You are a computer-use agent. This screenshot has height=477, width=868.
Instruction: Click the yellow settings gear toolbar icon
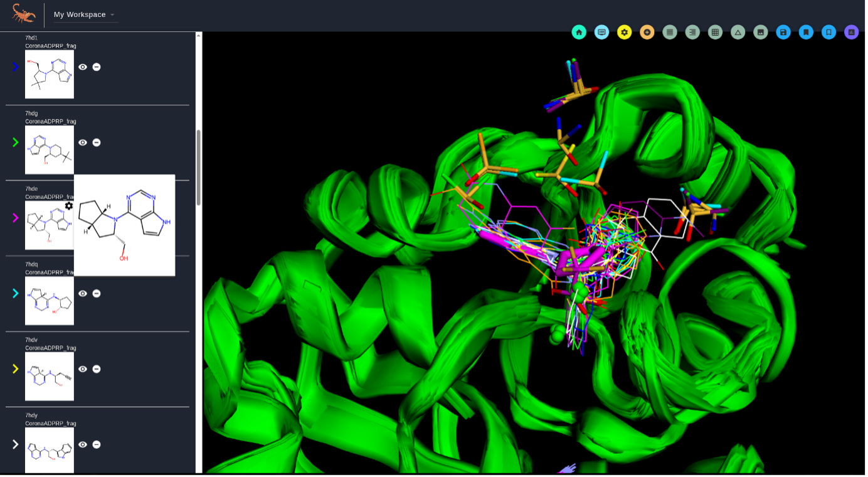pyautogui.click(x=624, y=32)
